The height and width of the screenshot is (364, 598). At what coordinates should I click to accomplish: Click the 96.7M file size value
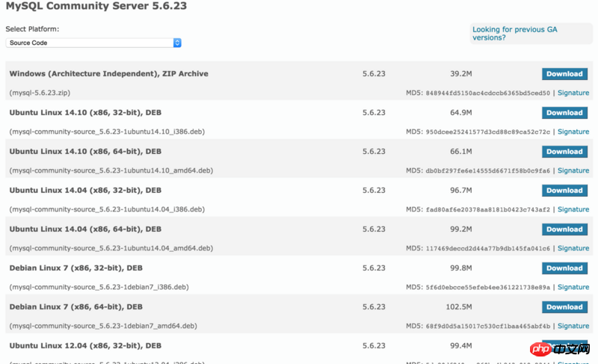tap(460, 190)
